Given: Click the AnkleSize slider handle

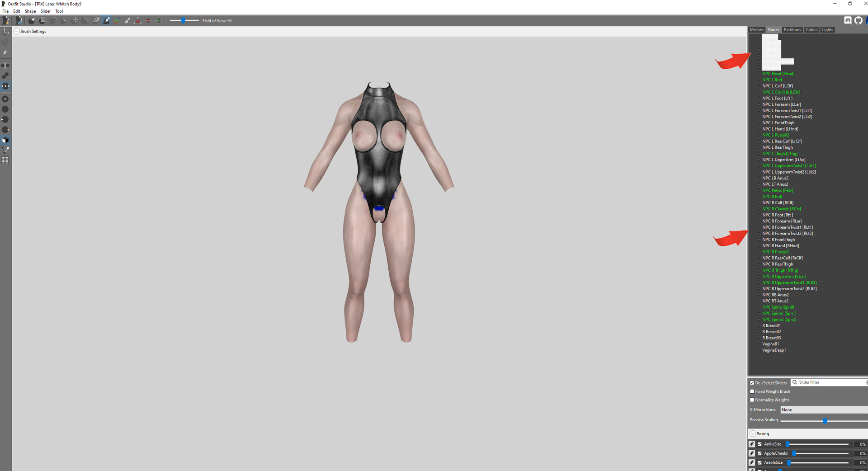Looking at the screenshot, I should pyautogui.click(x=787, y=444).
